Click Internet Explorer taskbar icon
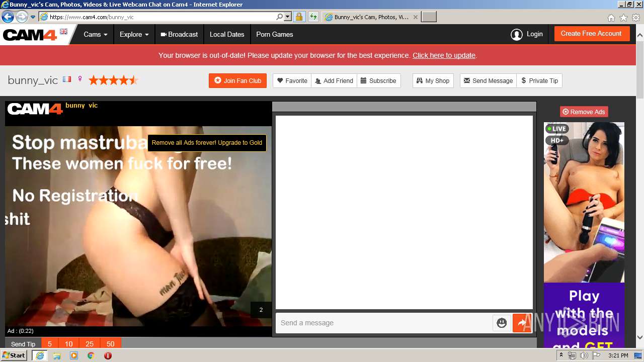This screenshot has height=362, width=644. (x=40, y=355)
